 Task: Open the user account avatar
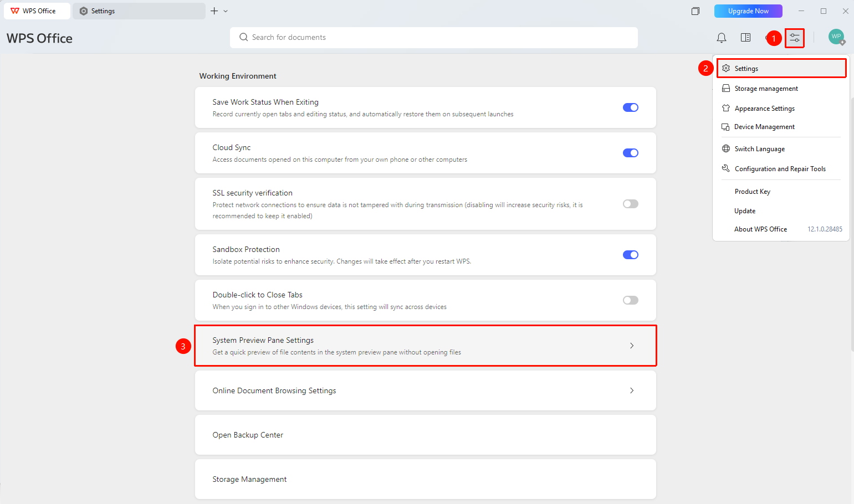tap(836, 37)
